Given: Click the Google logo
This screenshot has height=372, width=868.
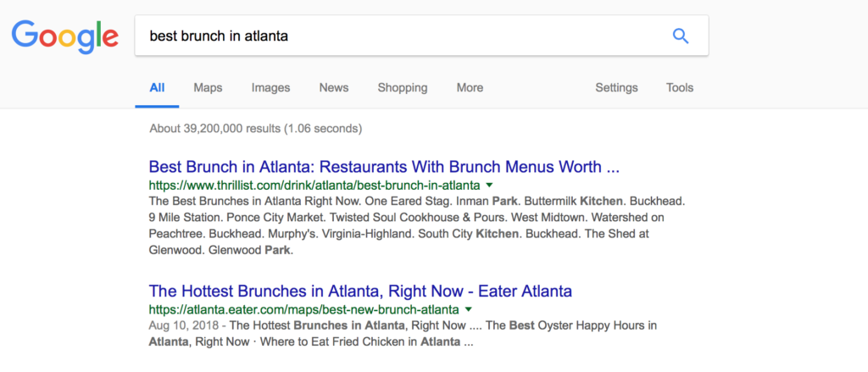Looking at the screenshot, I should point(64,36).
